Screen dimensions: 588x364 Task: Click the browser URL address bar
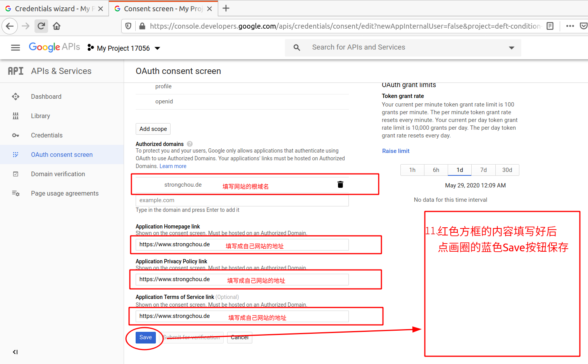point(345,26)
